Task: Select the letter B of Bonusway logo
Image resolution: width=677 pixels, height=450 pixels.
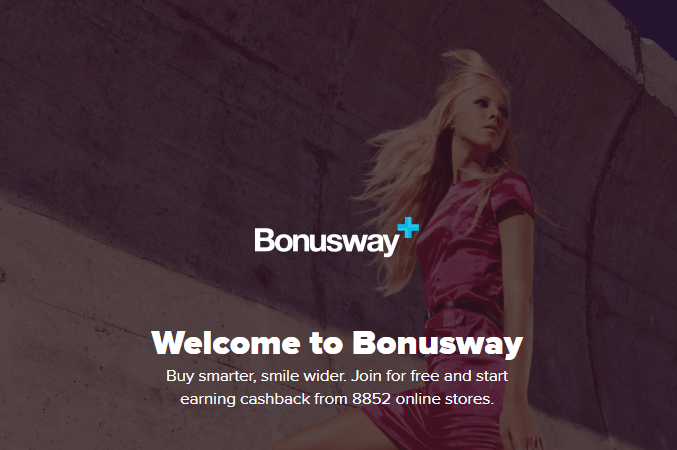Action: [263, 240]
